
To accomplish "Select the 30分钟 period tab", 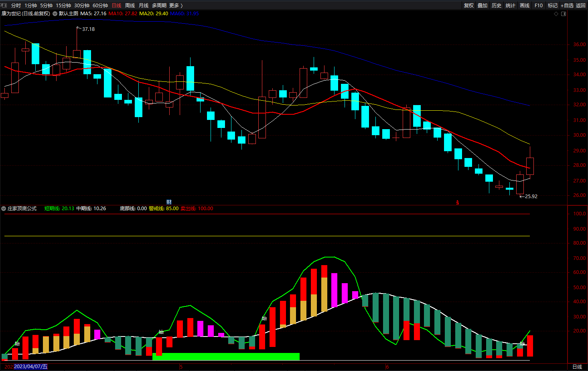I will click(82, 5).
